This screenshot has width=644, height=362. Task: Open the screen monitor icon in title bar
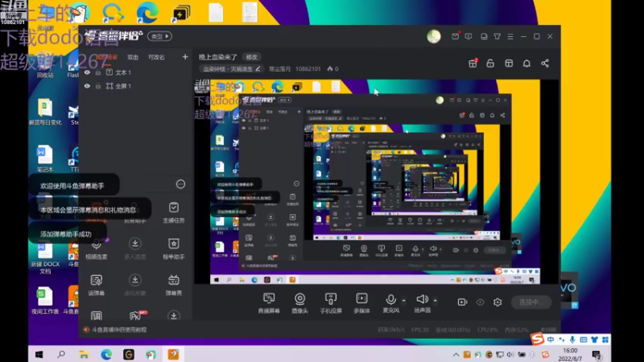click(x=469, y=36)
